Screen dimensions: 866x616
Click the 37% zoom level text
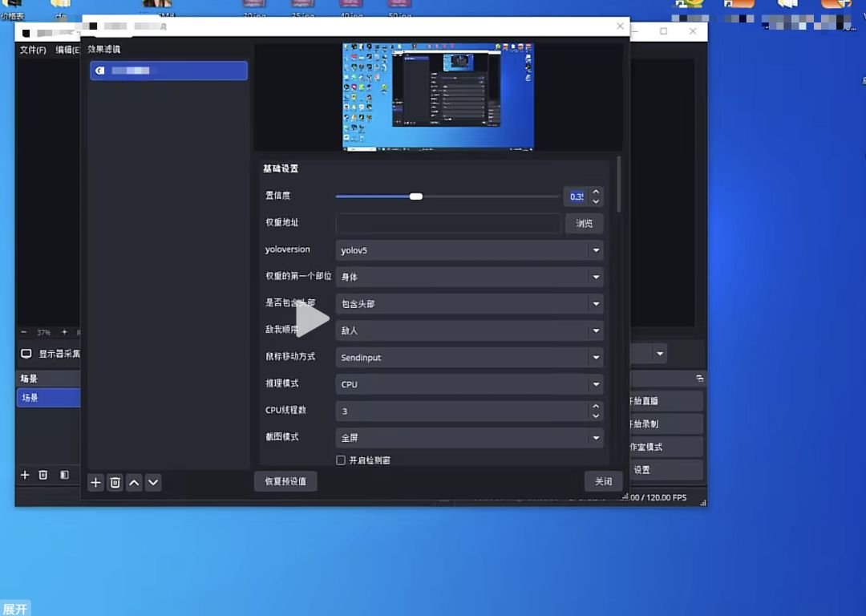tap(43, 333)
